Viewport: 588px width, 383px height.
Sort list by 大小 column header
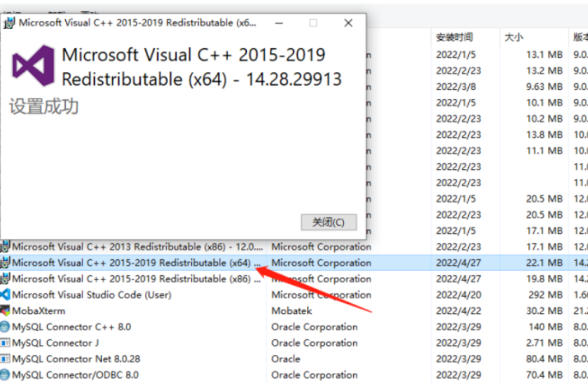(514, 37)
